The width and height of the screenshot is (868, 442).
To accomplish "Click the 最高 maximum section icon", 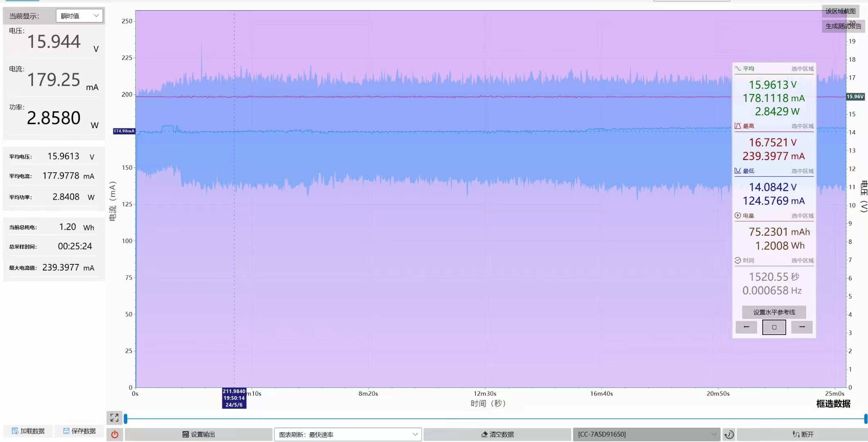I will (x=738, y=126).
